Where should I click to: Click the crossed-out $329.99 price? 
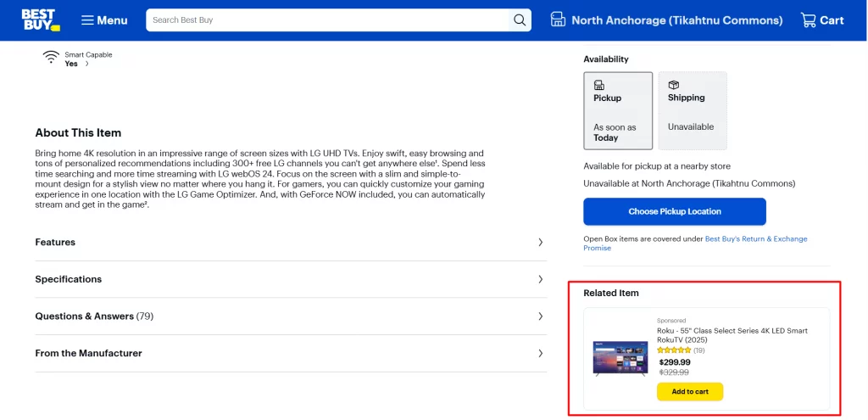(x=674, y=372)
